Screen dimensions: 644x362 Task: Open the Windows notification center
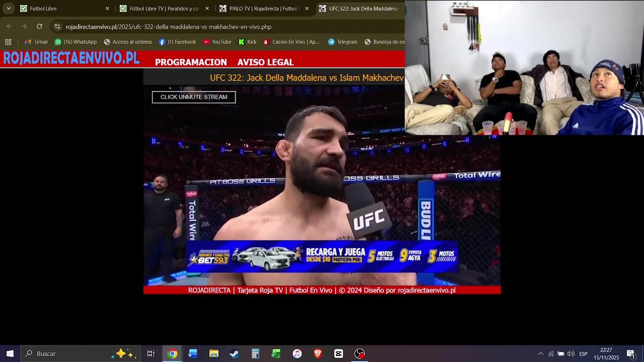[x=630, y=353]
